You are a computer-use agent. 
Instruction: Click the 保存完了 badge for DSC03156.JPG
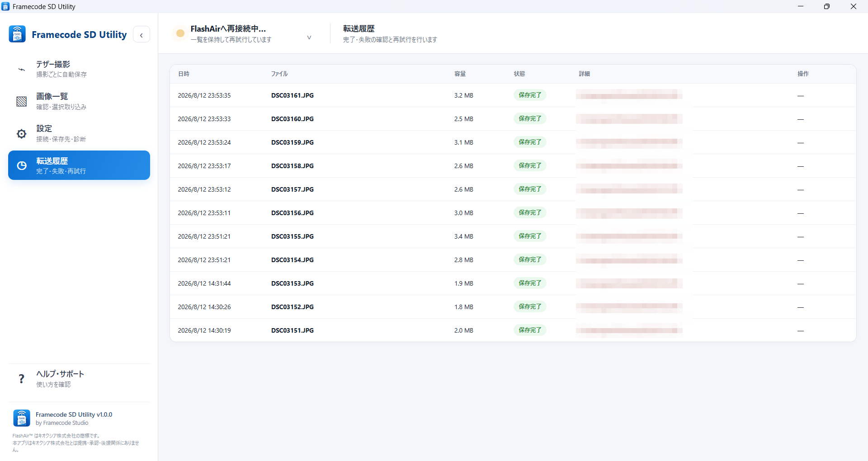pyautogui.click(x=530, y=212)
